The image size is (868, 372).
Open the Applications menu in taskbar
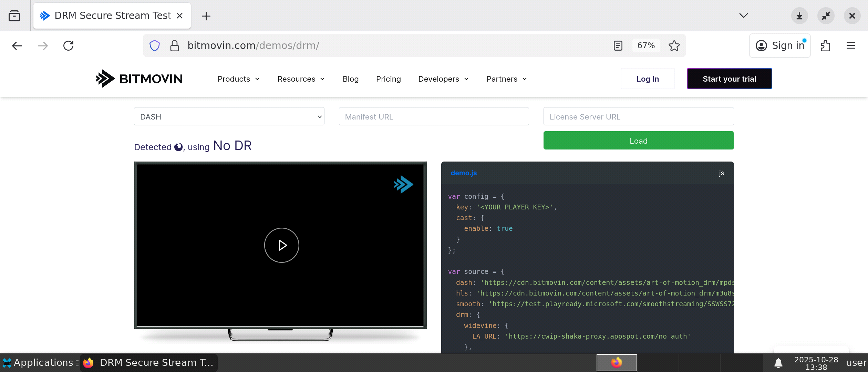40,363
